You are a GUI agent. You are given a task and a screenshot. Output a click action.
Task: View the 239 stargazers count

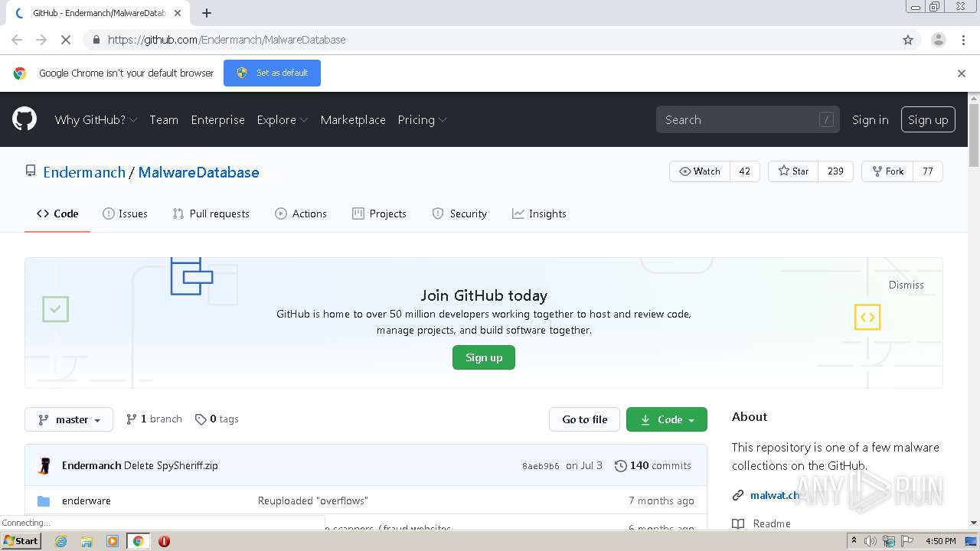tap(835, 171)
